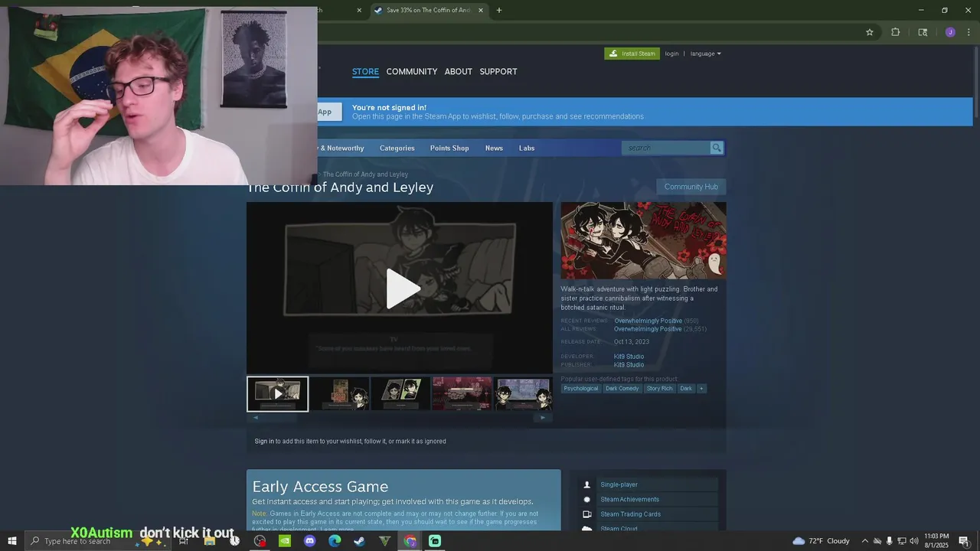This screenshot has height=551, width=980.
Task: Focus the Steam store search field
Action: 666,148
